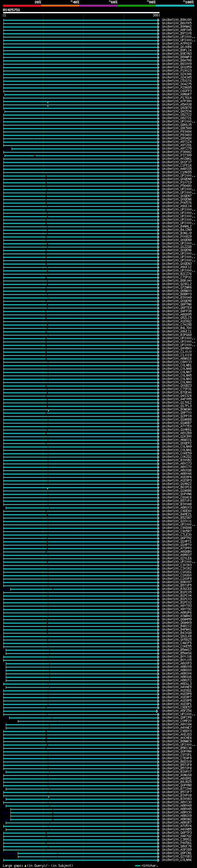This screenshot has width=197, height=868.
Task: Select the UniRef100_Q1MAZ2 label
Action: tap(177, 484)
